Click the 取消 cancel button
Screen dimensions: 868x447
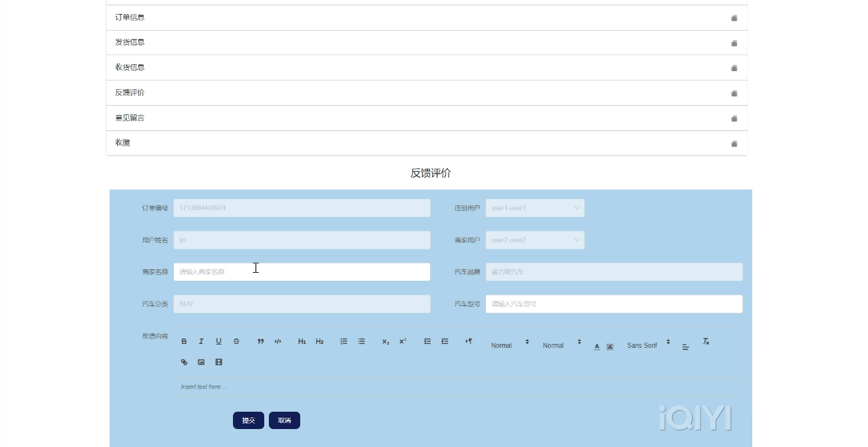pyautogui.click(x=284, y=420)
